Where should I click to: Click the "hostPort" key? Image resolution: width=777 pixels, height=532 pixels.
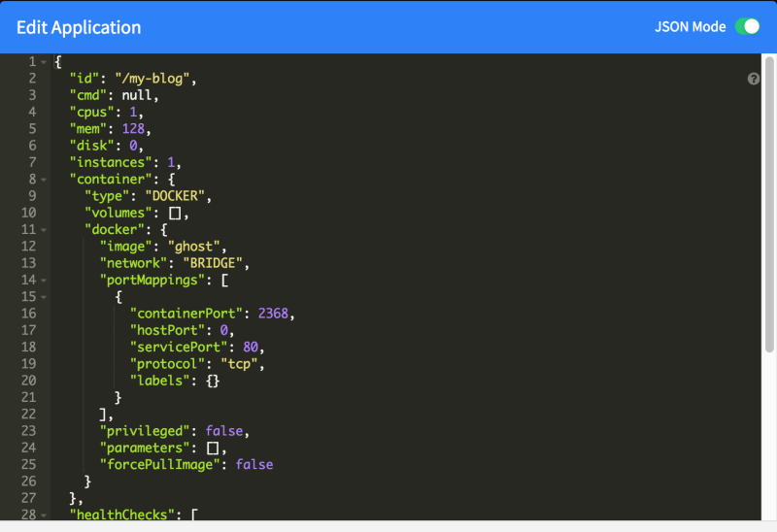167,330
